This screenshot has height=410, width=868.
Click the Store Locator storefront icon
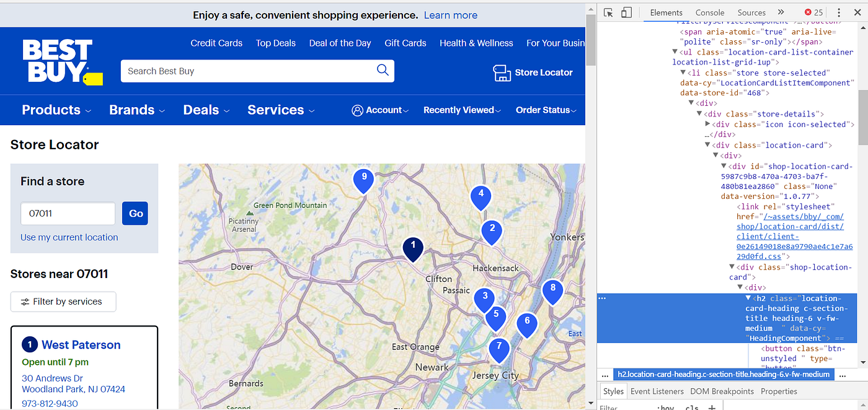[x=502, y=72]
